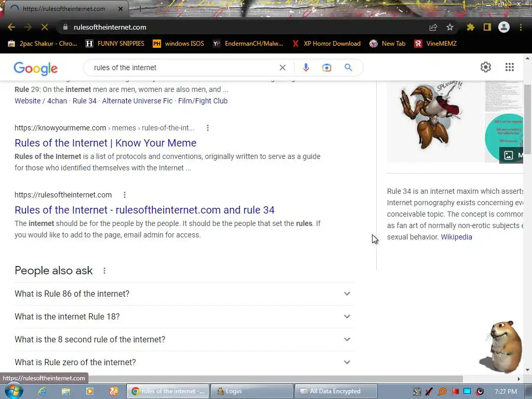Follow the Website / 4chan sitelink
The image size is (532, 399).
pyautogui.click(x=41, y=101)
